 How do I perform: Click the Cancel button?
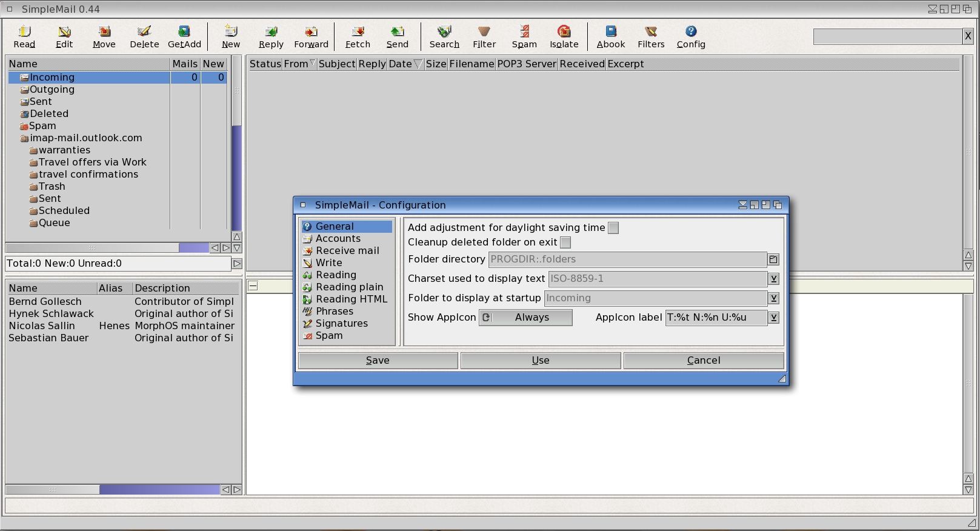tap(704, 361)
